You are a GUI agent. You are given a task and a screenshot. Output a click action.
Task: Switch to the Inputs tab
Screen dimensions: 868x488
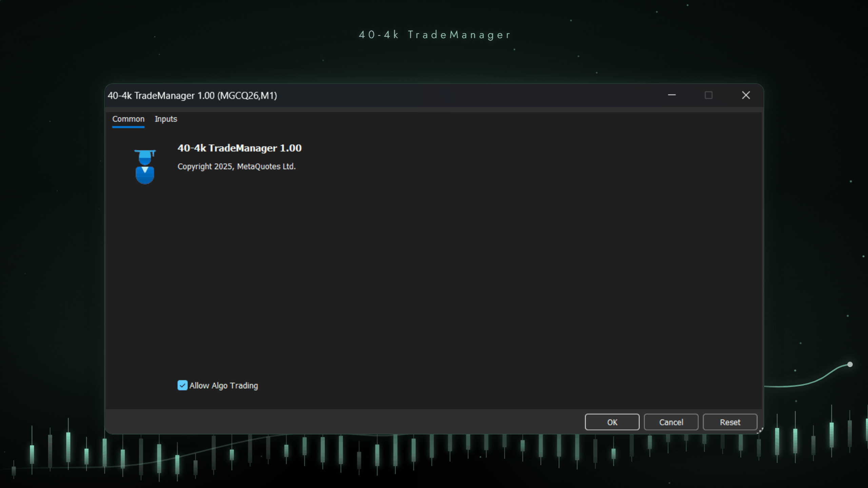coord(166,119)
